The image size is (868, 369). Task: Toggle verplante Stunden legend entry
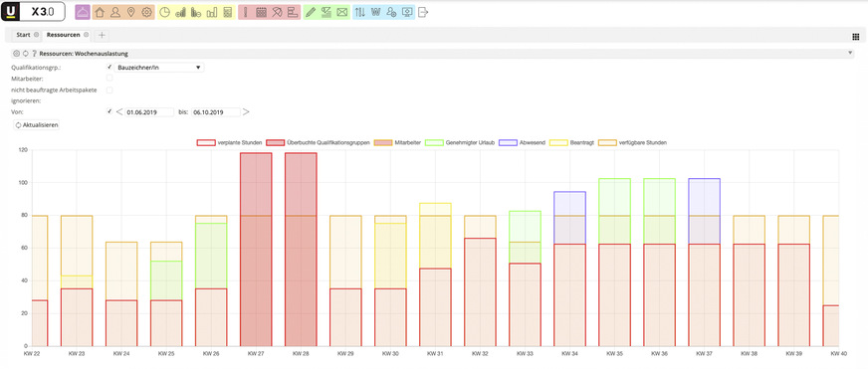(230, 143)
